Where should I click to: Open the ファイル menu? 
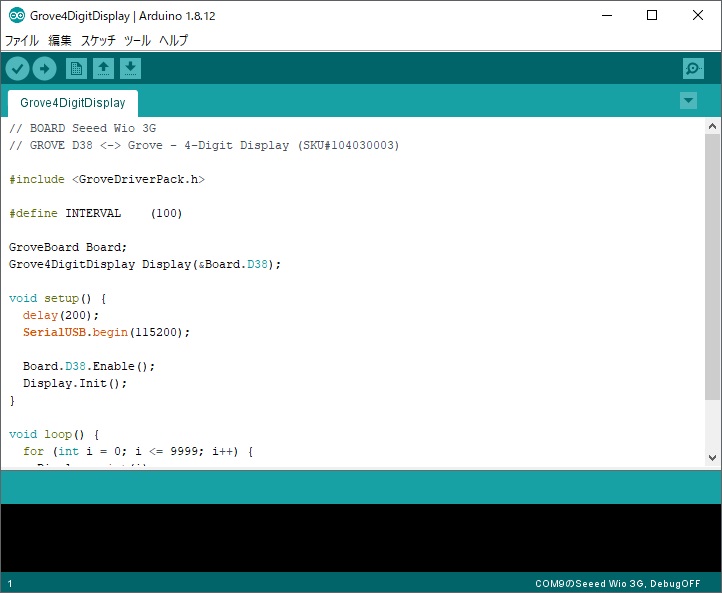click(22, 41)
